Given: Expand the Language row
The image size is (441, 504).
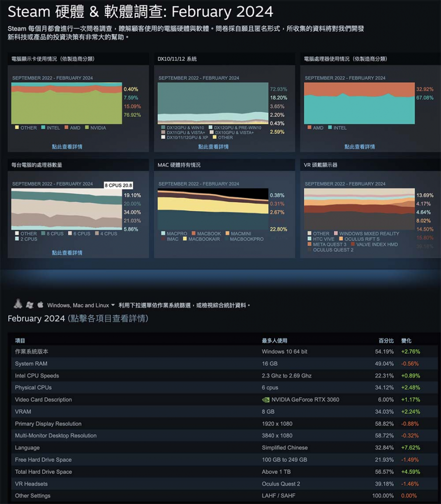Looking at the screenshot, I should click(224, 447).
